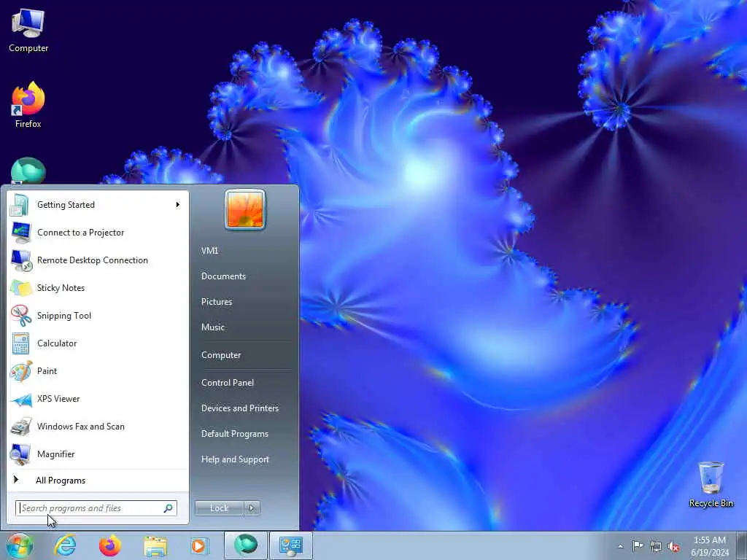Open Sticky Notes from its icon
Image resolution: width=747 pixels, height=560 pixels.
click(20, 288)
